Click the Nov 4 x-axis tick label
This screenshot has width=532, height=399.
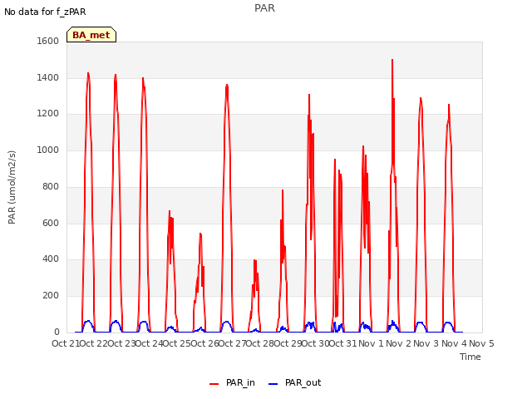point(454,343)
